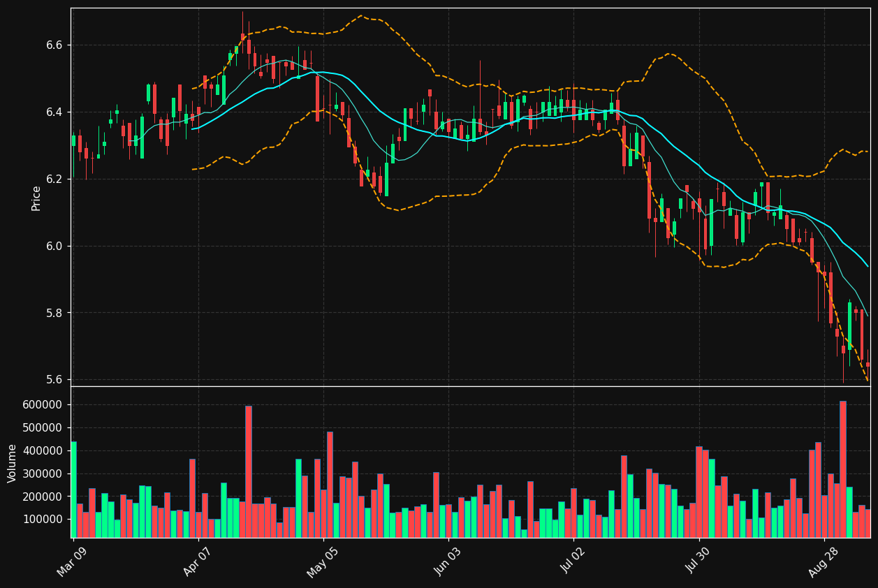Click the 'Jul 02' date label
Viewport: 878px width, 588px height.
point(573,561)
